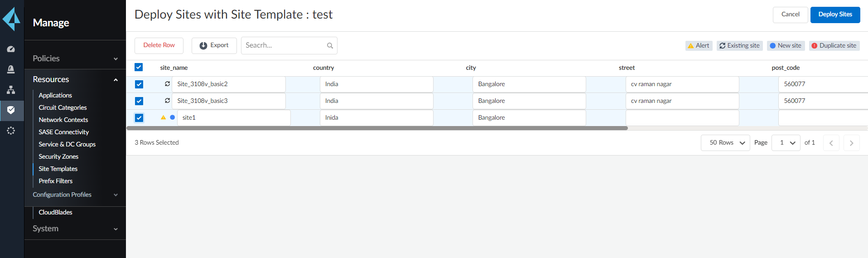The height and width of the screenshot is (258, 868).
Task: Select the shield checkmark Manage icon
Action: coord(11,110)
